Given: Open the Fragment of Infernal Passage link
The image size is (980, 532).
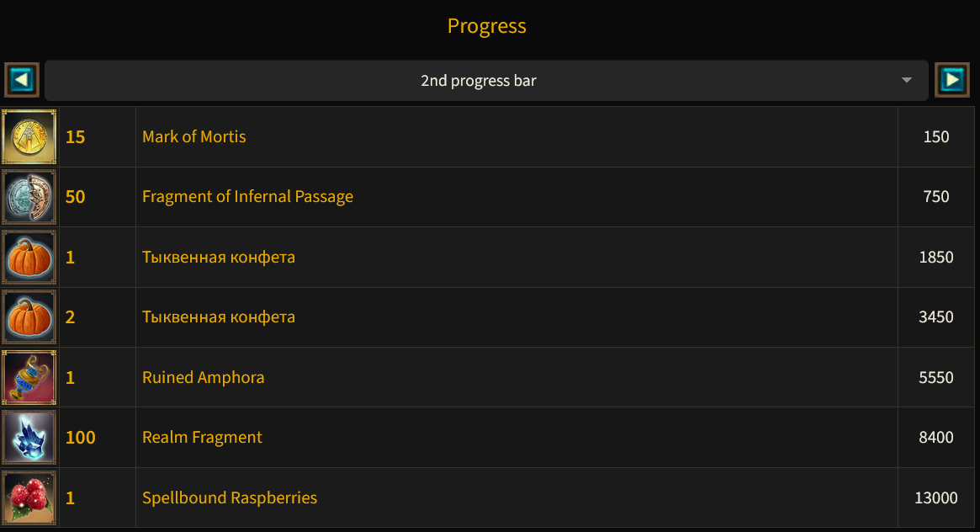Looking at the screenshot, I should (x=247, y=197).
